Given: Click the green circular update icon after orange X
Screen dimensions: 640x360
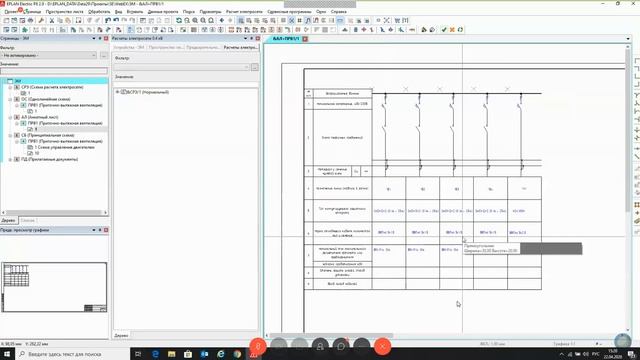Looking at the screenshot, I should (460, 30).
